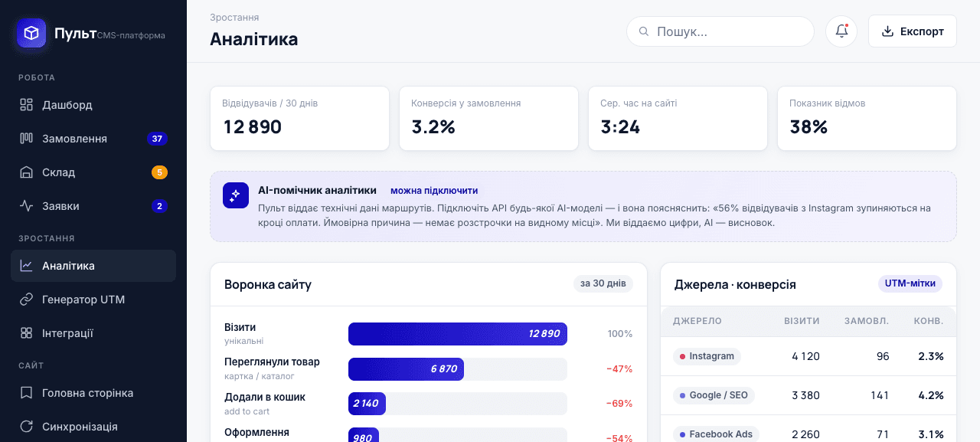Click the КОНВ. column header

point(929,321)
